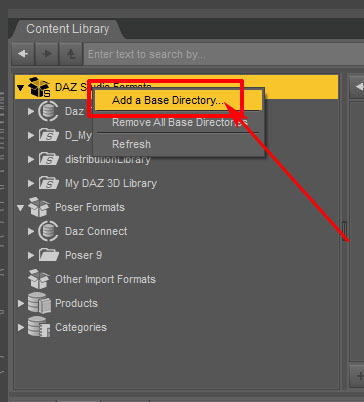Focus the content search text field

point(223,54)
